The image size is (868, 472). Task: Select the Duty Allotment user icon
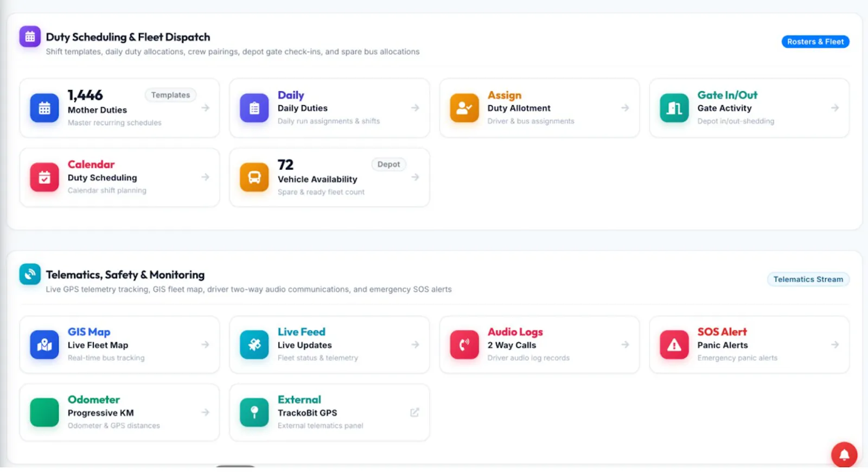(x=464, y=108)
